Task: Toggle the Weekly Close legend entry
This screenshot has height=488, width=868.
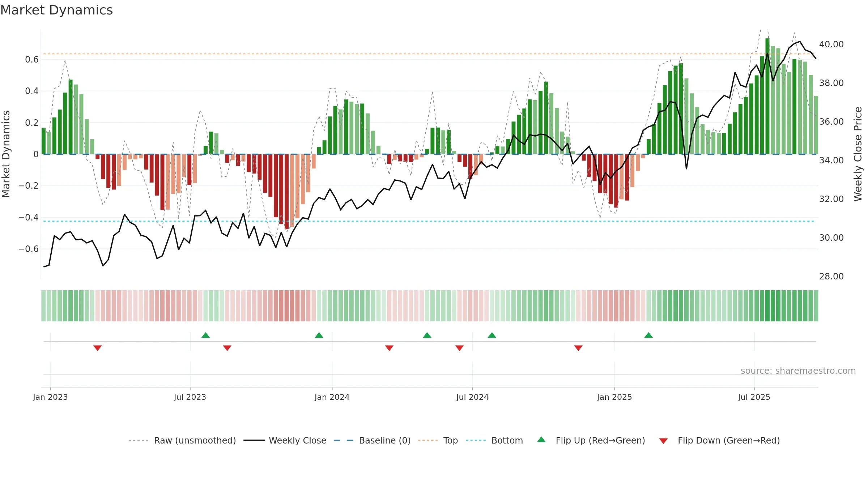Action: point(285,440)
